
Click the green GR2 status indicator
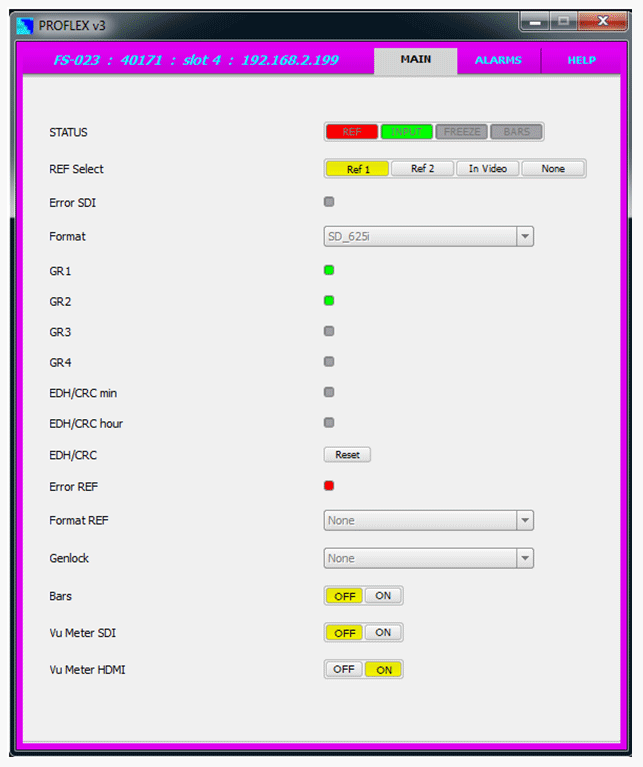tap(329, 300)
